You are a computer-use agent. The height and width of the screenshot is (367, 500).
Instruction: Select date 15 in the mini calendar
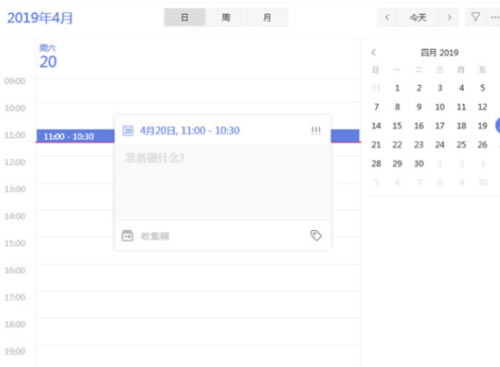397,126
